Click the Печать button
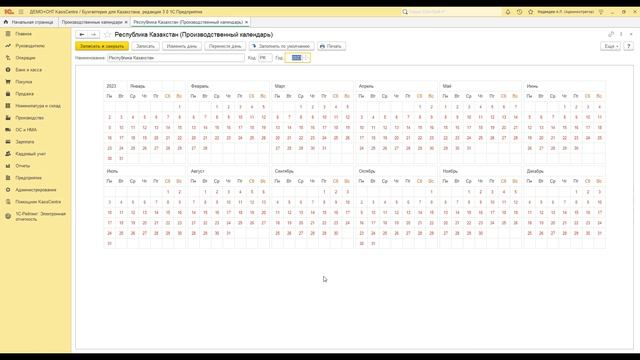The image size is (640, 360). point(331,46)
